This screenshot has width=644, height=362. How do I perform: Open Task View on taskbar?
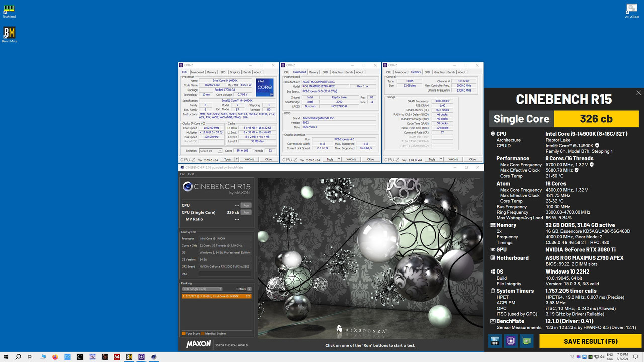click(x=31, y=357)
